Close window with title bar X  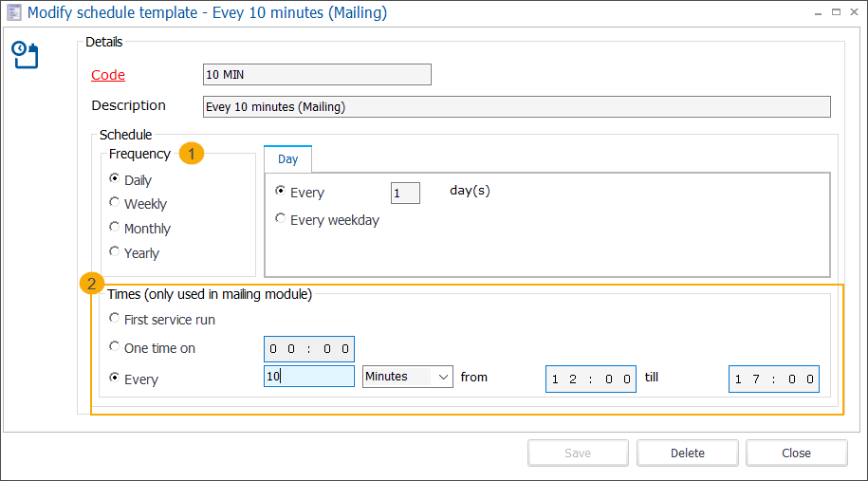(x=854, y=12)
